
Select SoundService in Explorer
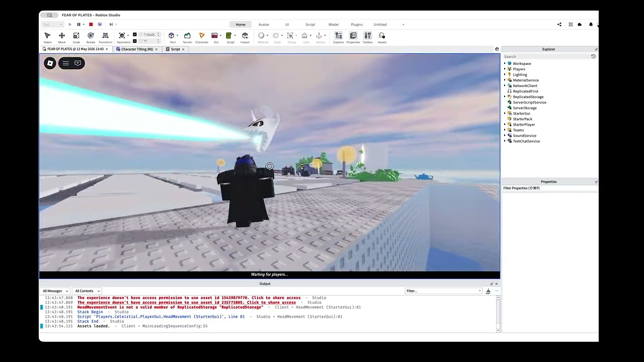coord(524,135)
